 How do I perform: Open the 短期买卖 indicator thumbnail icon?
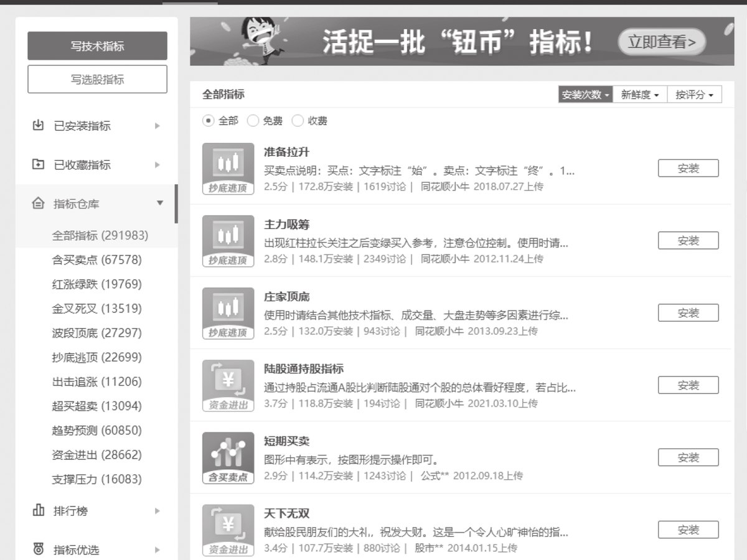click(228, 457)
